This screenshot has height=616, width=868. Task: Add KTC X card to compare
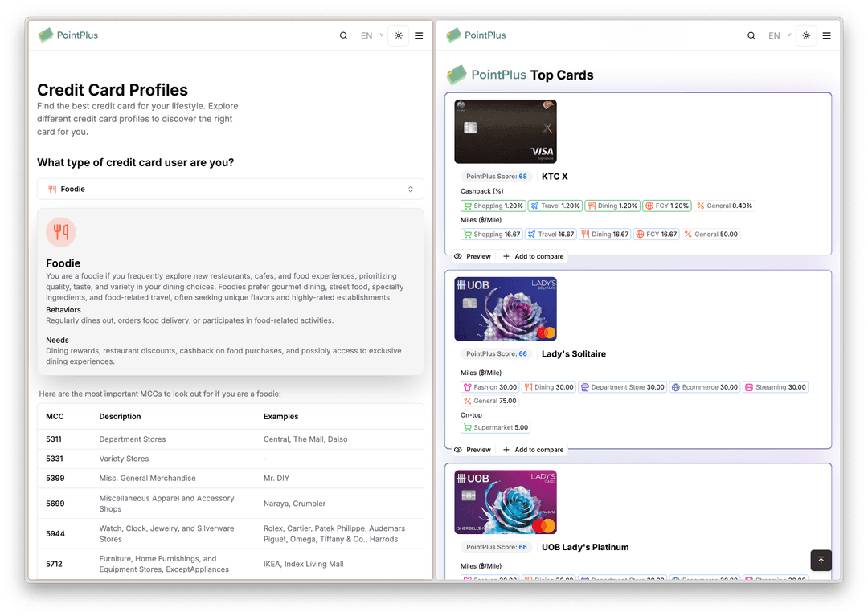(533, 256)
